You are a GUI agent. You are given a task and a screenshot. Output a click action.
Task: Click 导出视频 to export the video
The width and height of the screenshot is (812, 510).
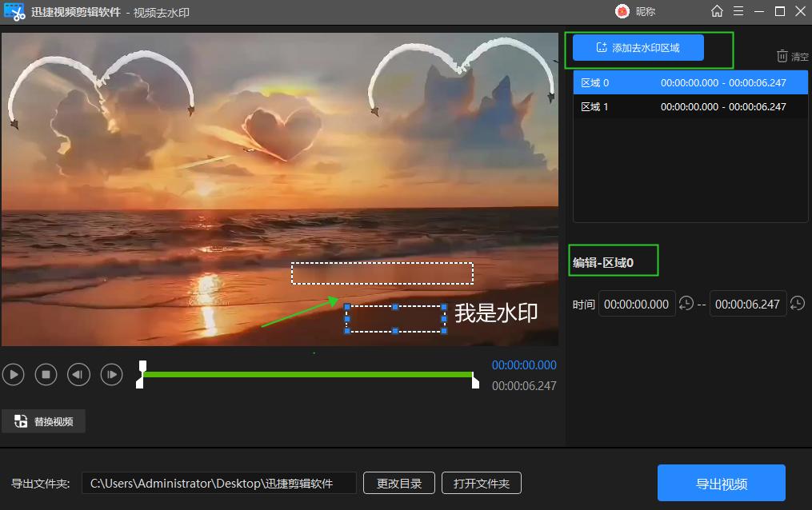tap(721, 482)
